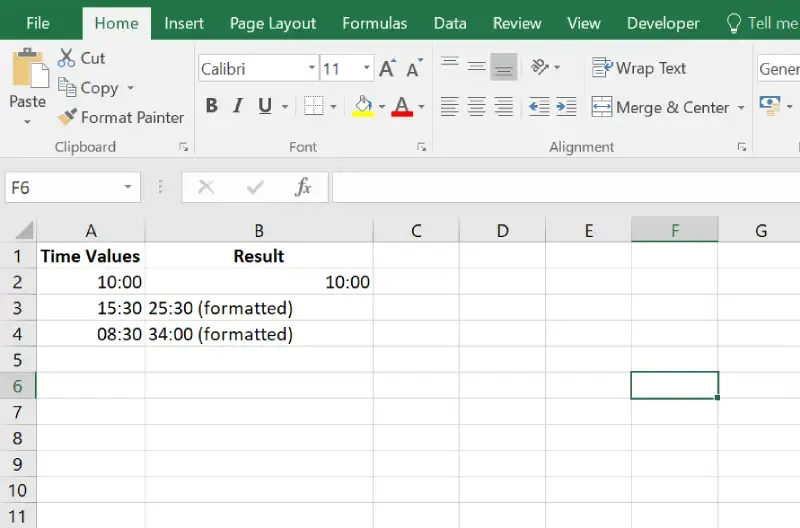Open the accounting number format icon
This screenshot has height=528, width=800.
[770, 106]
